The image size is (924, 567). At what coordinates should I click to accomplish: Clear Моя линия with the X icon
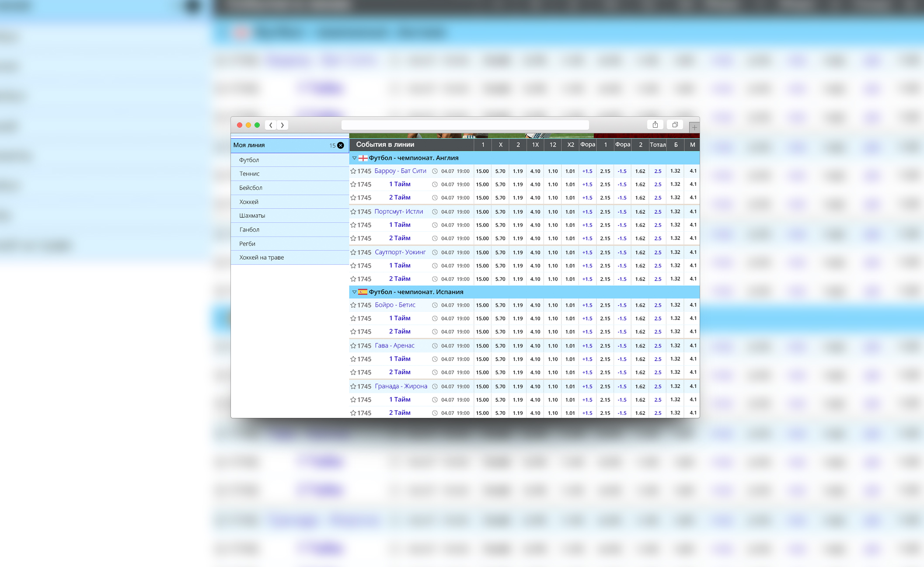[341, 145]
